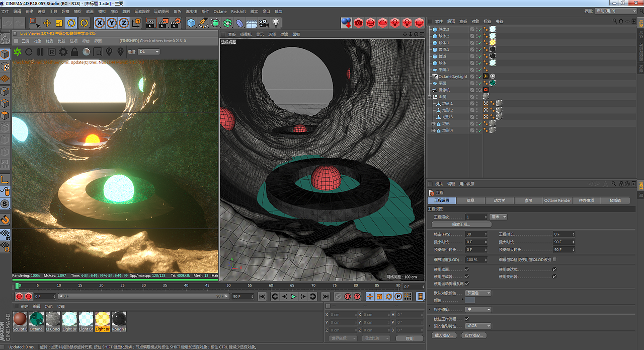Viewport: 644px width, 350px height.
Task: Toggle the X axis lock
Action: point(100,23)
